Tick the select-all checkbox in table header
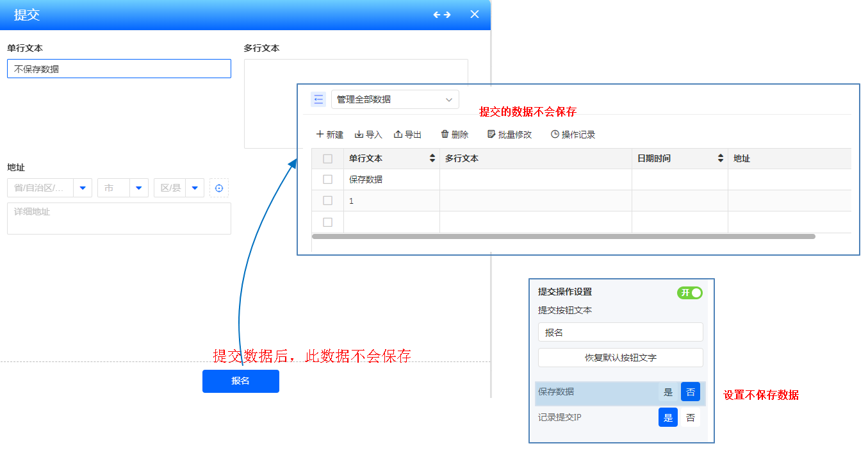868x455 pixels. click(x=327, y=159)
